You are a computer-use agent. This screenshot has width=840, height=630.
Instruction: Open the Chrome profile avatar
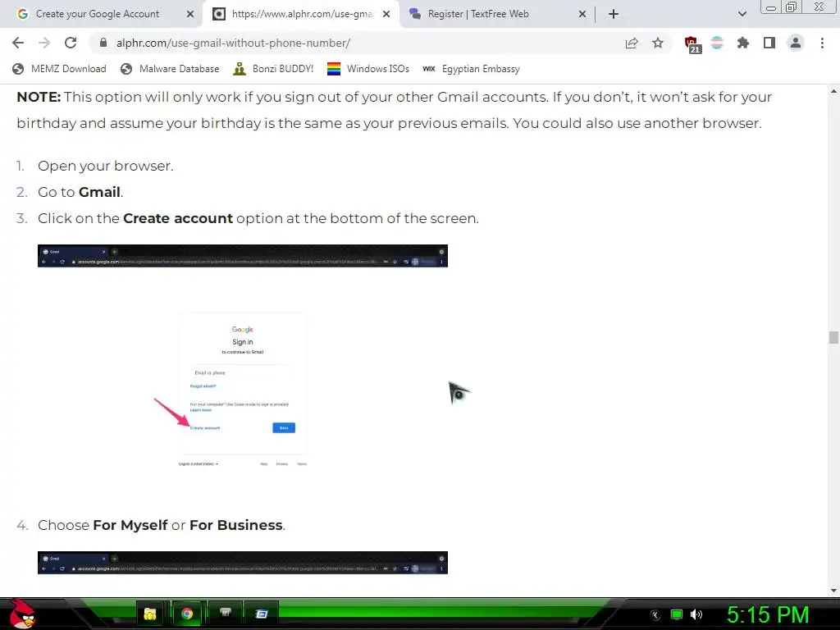pyautogui.click(x=796, y=43)
